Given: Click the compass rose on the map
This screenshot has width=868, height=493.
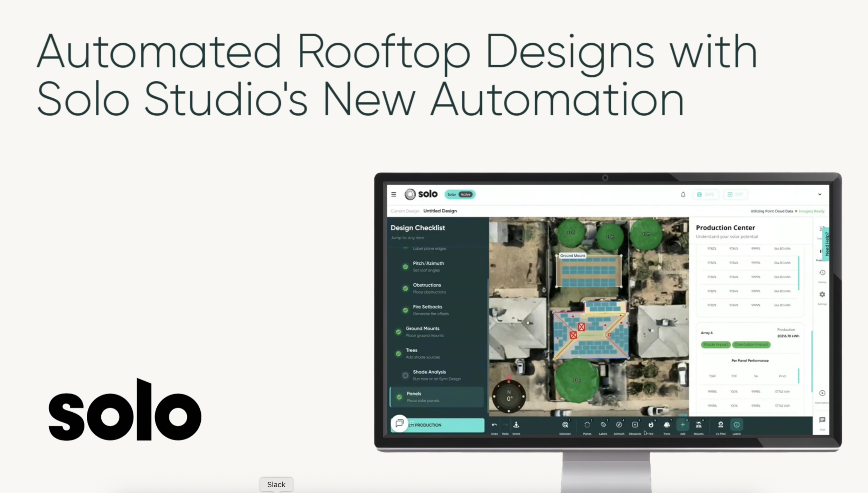Looking at the screenshot, I should pyautogui.click(x=509, y=396).
